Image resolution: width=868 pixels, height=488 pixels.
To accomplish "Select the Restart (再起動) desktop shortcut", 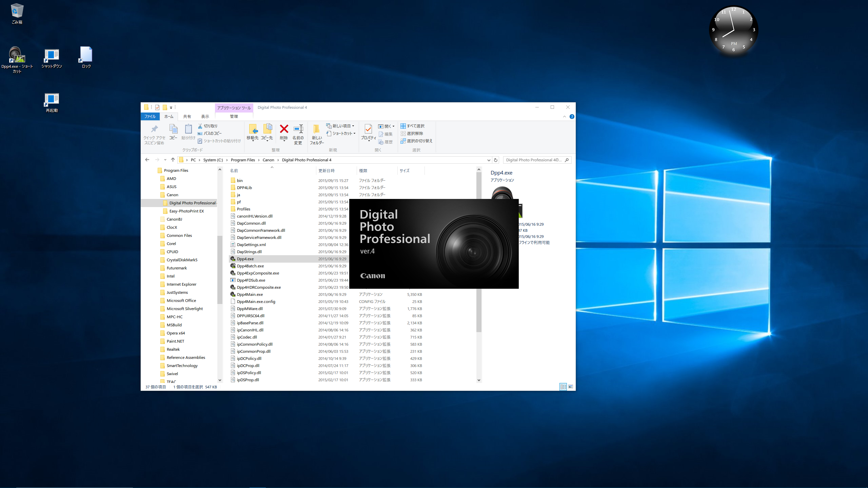I will pyautogui.click(x=52, y=103).
